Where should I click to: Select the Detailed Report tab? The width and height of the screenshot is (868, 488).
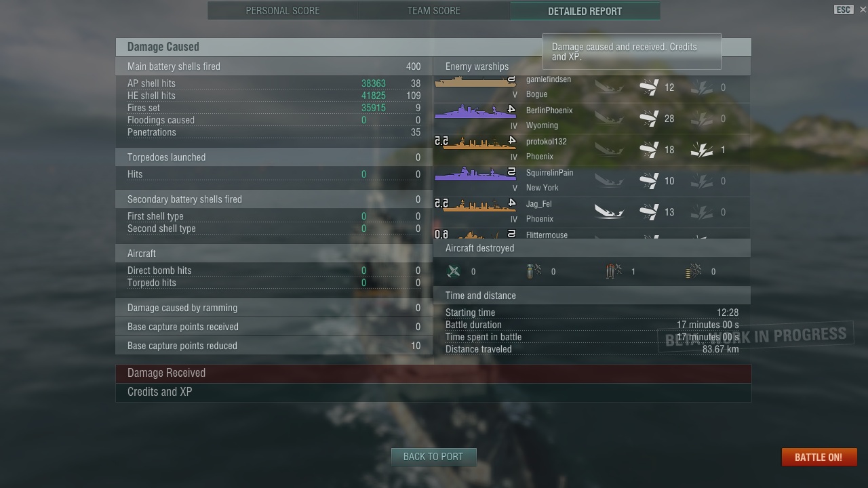585,11
